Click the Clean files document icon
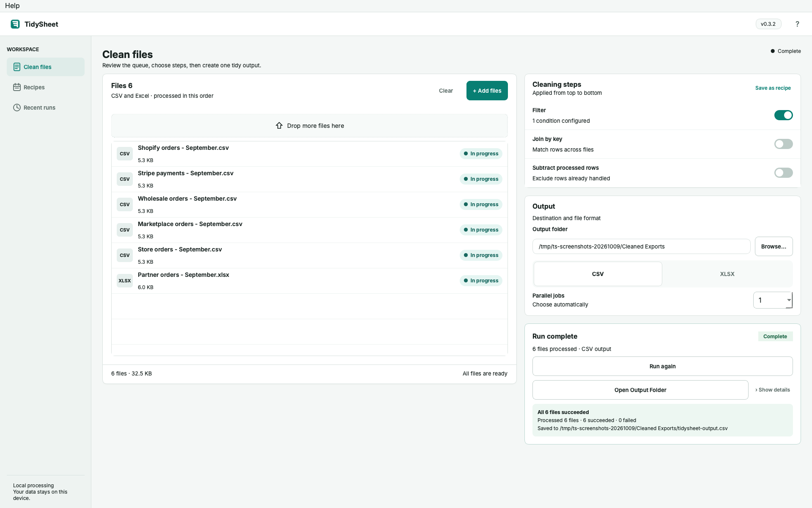 pyautogui.click(x=17, y=67)
